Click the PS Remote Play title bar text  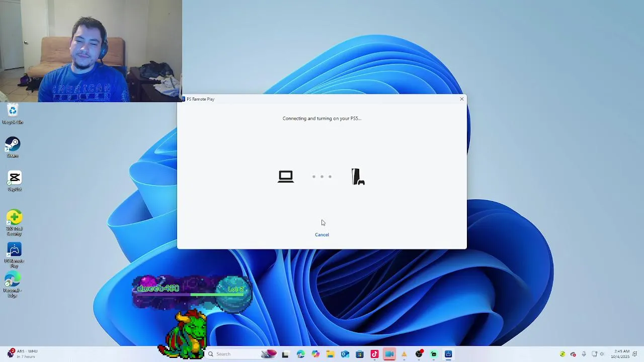coord(200,99)
